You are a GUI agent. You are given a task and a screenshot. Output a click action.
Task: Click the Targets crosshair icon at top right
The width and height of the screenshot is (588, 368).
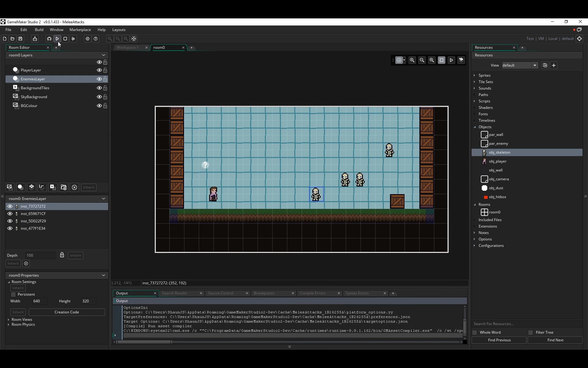pyautogui.click(x=579, y=39)
